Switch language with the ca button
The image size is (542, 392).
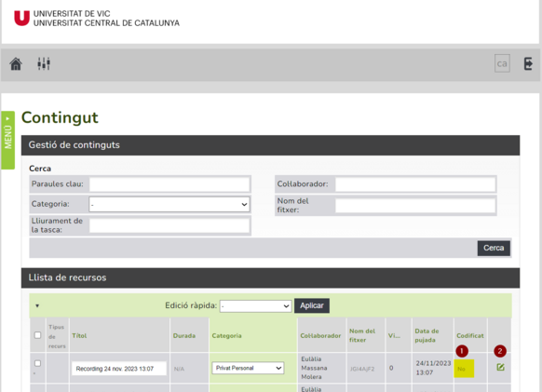pos(502,63)
